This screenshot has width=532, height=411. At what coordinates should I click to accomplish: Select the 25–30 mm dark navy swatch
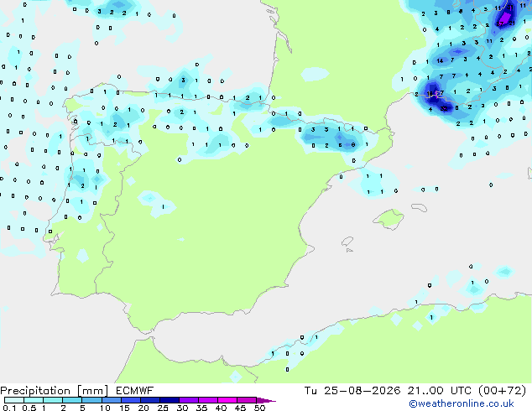169,400
